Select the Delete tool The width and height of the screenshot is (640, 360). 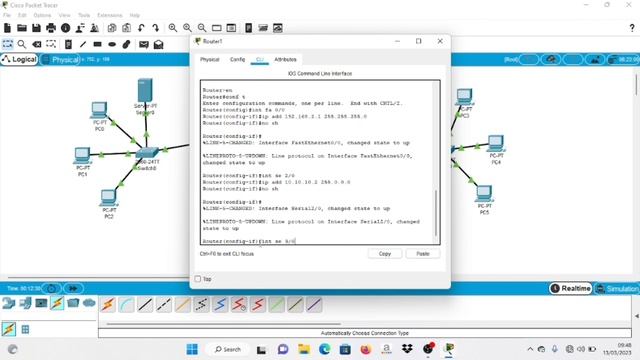pos(36,44)
